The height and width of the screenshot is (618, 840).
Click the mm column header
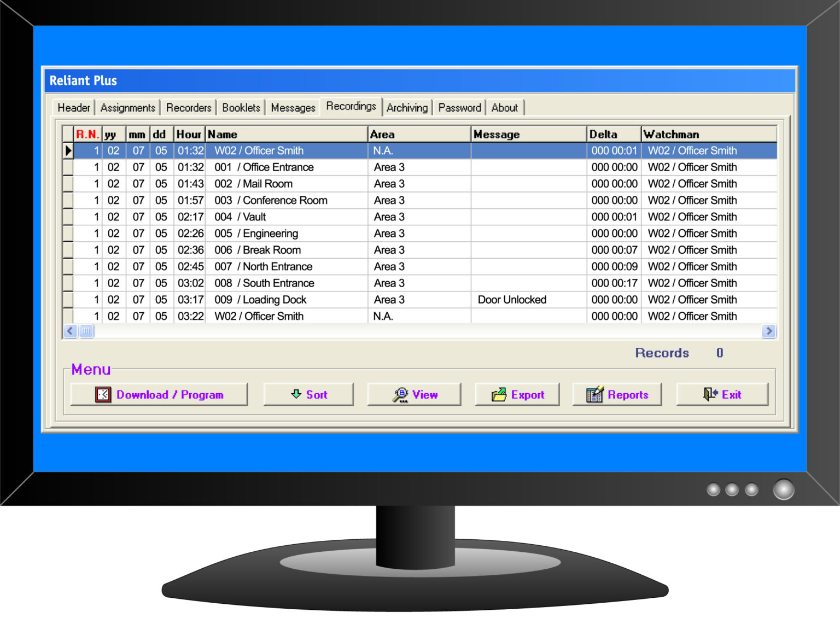pyautogui.click(x=138, y=134)
